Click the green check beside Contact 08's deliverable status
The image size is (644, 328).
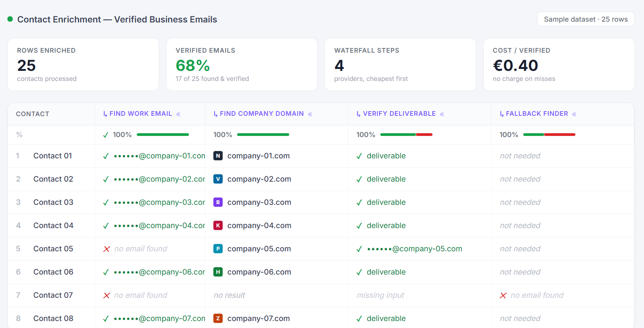pos(359,319)
